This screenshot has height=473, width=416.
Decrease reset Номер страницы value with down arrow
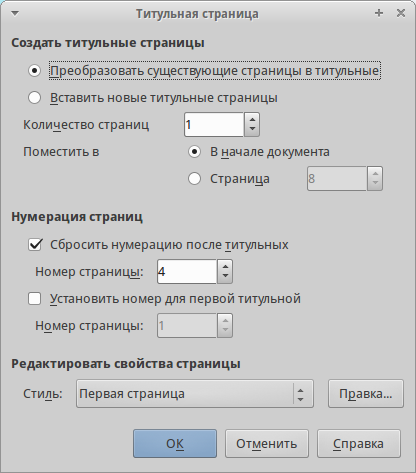[225, 276]
